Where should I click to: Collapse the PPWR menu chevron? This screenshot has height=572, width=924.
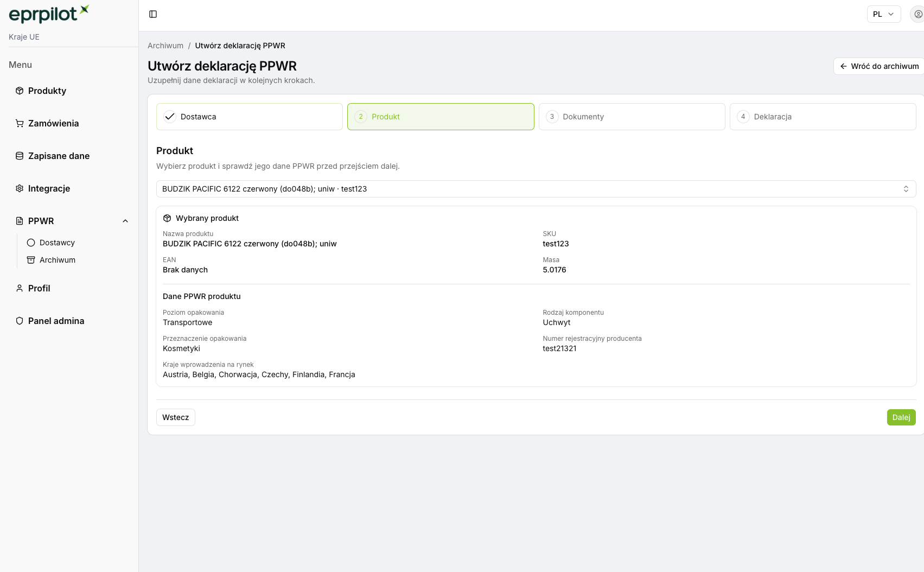click(x=125, y=221)
